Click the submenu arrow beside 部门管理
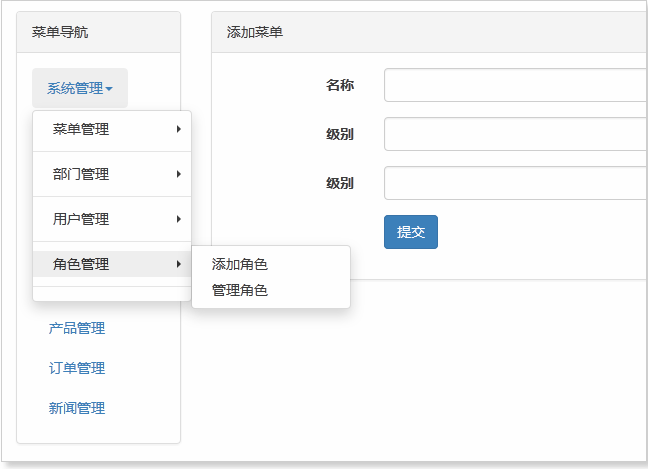 [179, 174]
